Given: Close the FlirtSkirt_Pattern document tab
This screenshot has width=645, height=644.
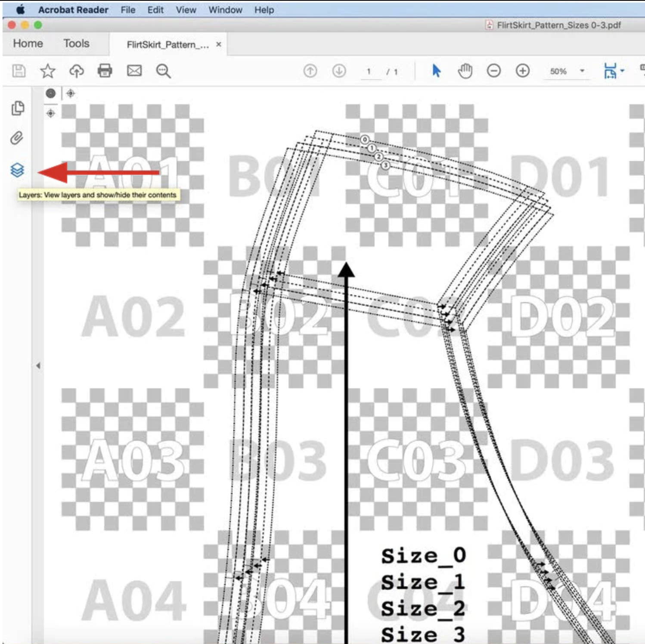Looking at the screenshot, I should coord(219,44).
